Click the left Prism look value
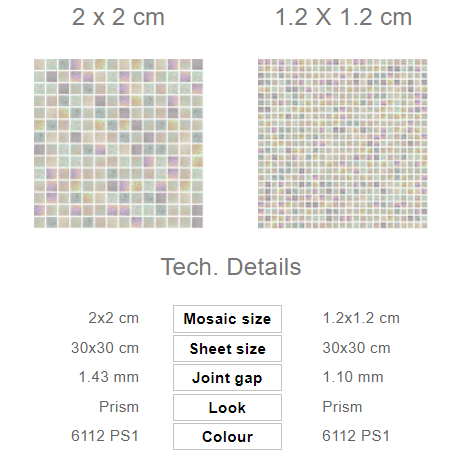458x457 pixels. tap(119, 407)
